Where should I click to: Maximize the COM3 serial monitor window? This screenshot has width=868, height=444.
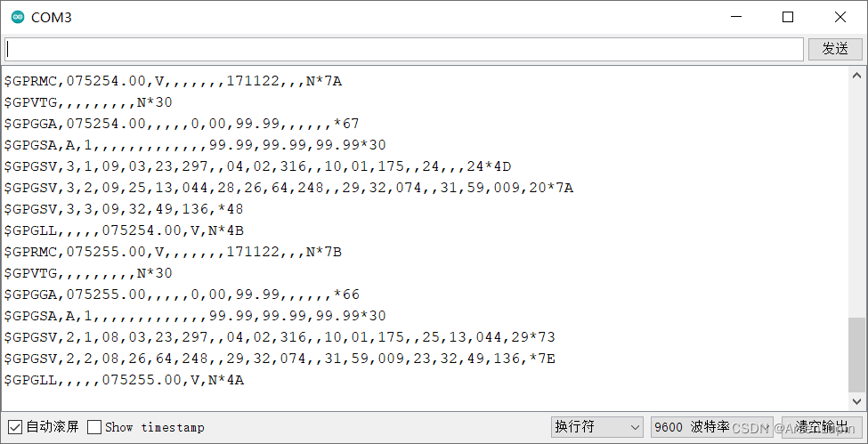tap(788, 17)
